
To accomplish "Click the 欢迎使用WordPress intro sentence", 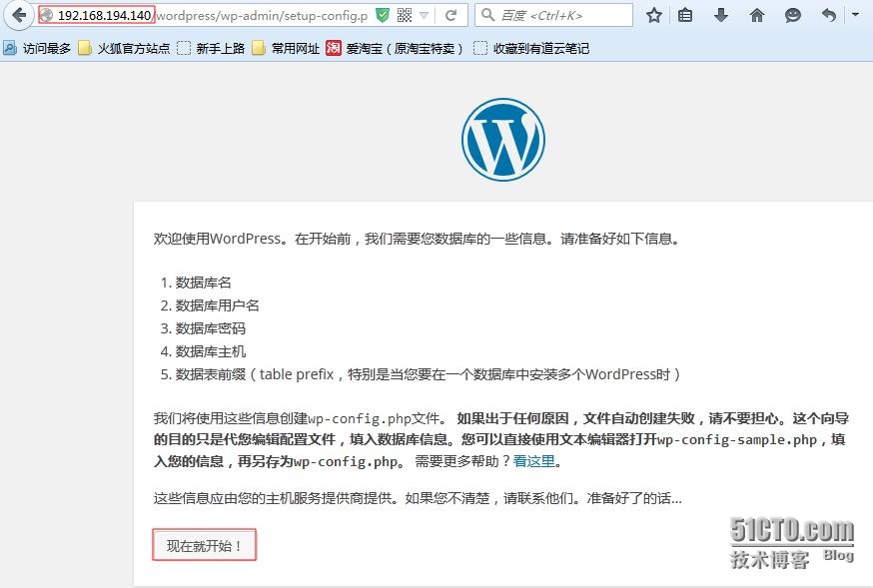I will click(417, 239).
